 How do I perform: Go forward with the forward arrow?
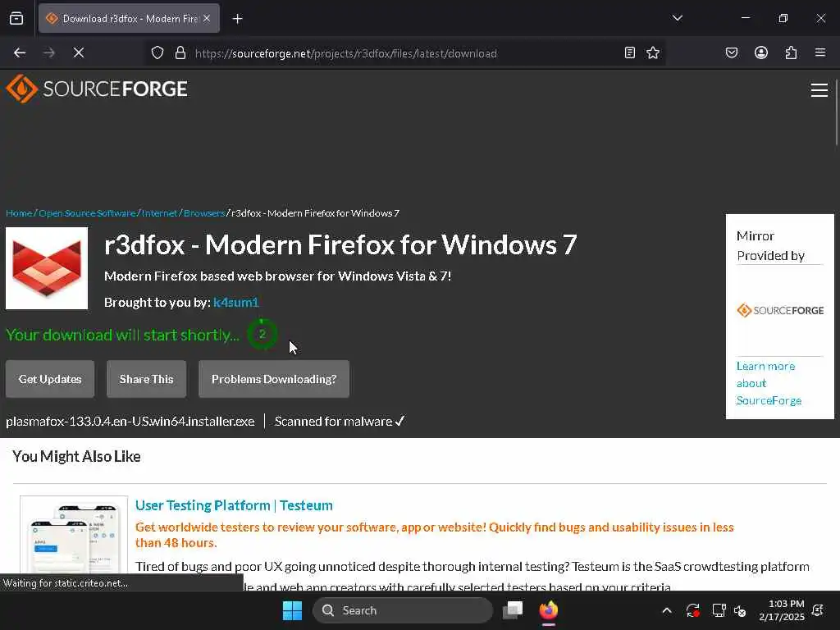coord(49,53)
